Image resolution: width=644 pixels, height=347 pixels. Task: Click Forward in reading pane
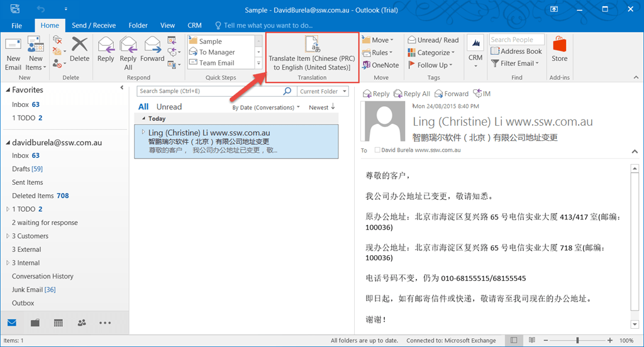pos(451,94)
